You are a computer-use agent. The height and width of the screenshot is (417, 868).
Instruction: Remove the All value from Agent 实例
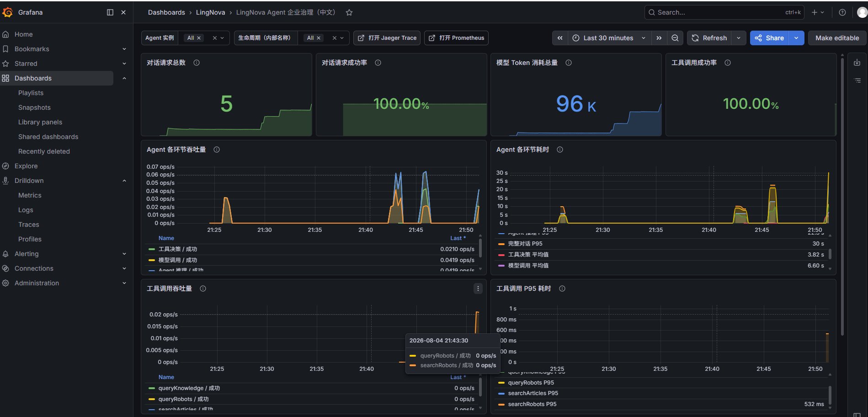coord(199,38)
